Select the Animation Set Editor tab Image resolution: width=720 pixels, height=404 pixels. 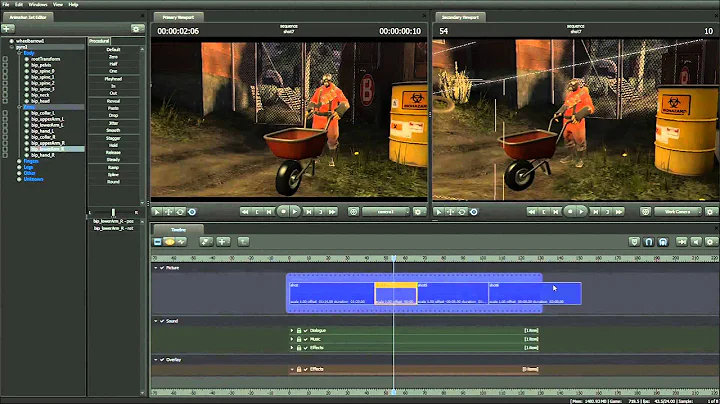[28, 17]
